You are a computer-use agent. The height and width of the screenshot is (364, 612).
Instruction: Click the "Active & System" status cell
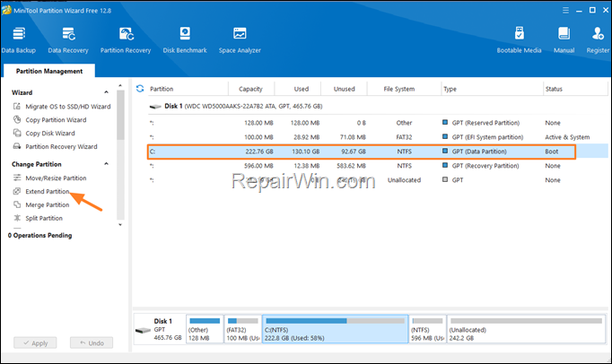point(567,137)
